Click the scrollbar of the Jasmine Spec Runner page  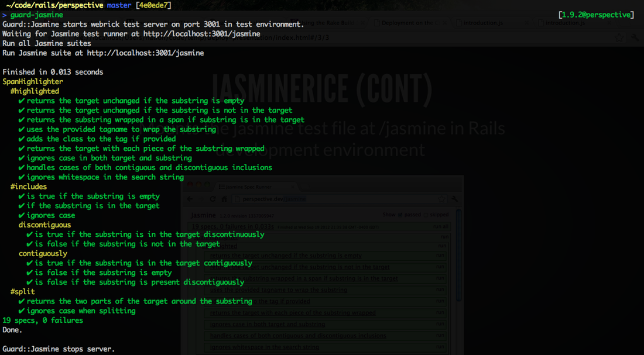click(x=459, y=254)
